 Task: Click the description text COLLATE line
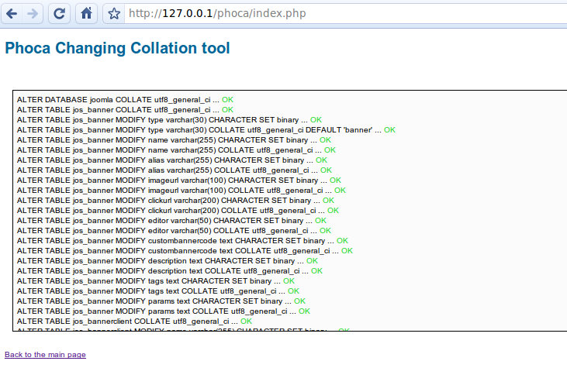pos(170,271)
